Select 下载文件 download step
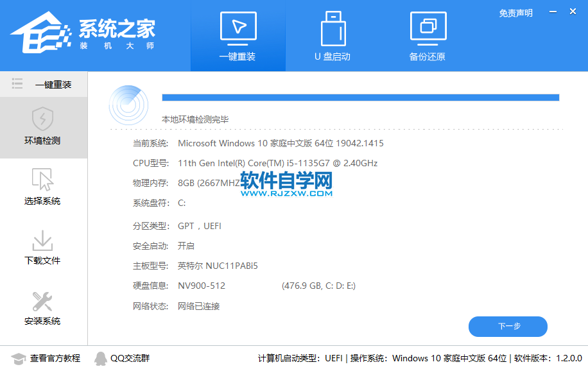 [44, 248]
